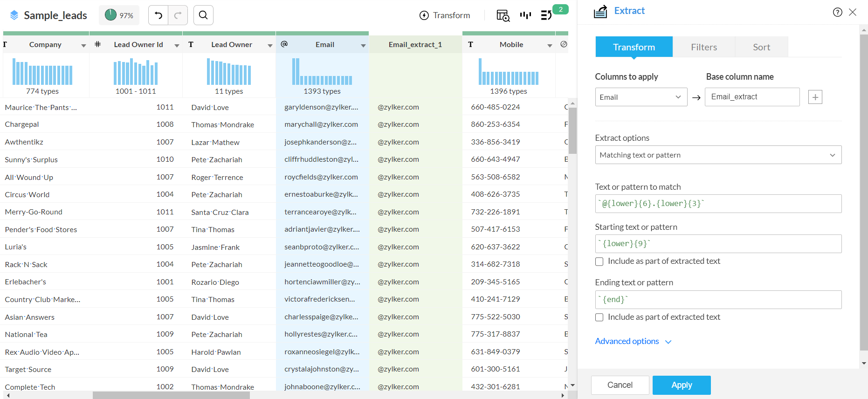
Task: Enable include starting text in extracted text
Action: pyautogui.click(x=599, y=261)
